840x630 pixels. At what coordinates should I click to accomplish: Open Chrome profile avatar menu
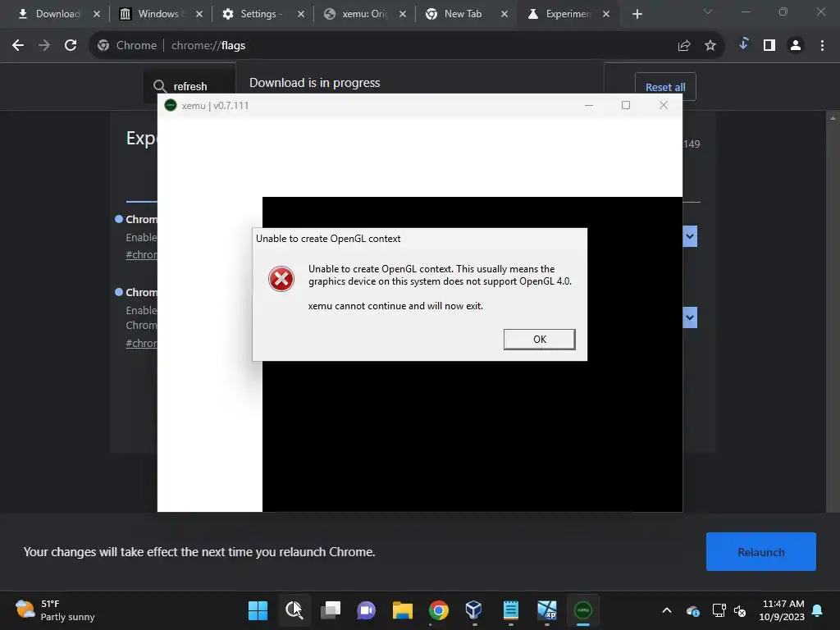tap(796, 46)
